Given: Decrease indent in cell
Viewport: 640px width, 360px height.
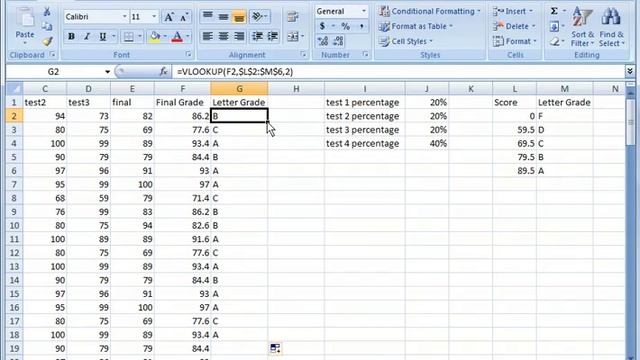Looking at the screenshot, I should tap(257, 36).
